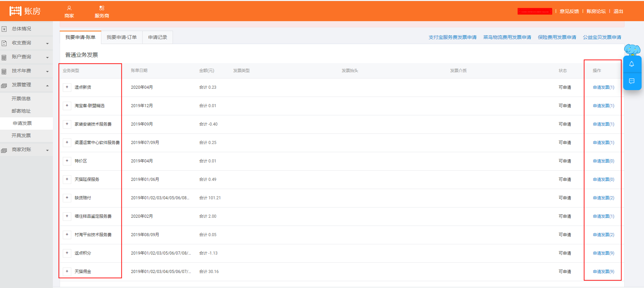Switch to the 我要申请-订单 tab

tap(121, 37)
